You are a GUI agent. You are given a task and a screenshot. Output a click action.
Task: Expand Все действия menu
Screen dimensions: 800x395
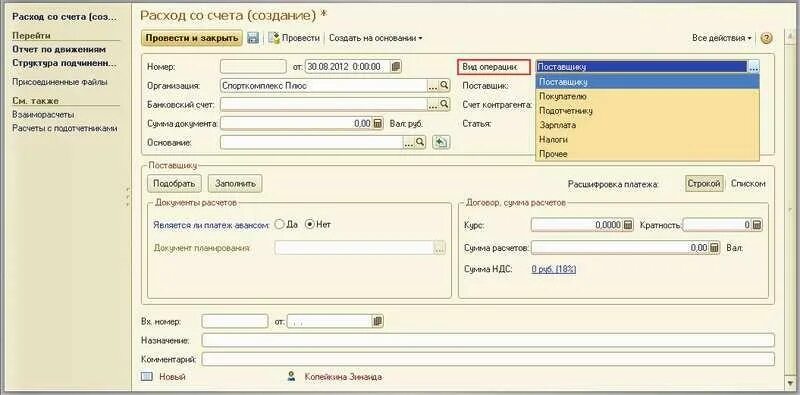(722, 38)
